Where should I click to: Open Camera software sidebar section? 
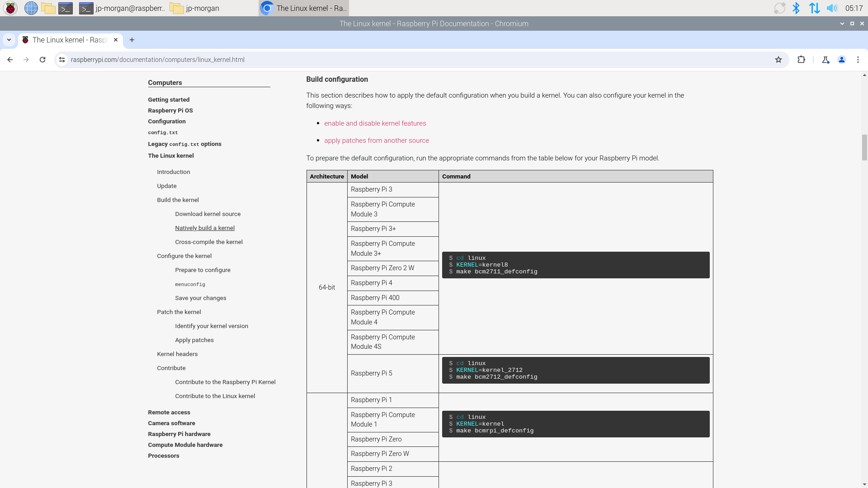point(172,423)
